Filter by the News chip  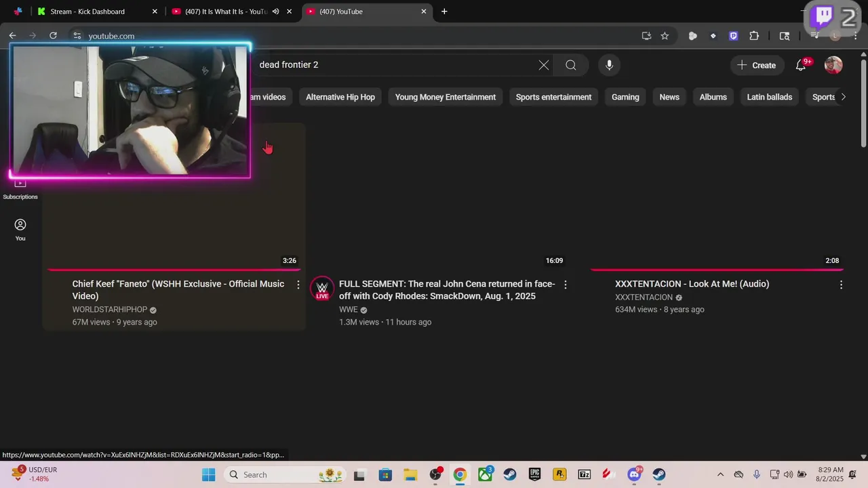pyautogui.click(x=669, y=97)
